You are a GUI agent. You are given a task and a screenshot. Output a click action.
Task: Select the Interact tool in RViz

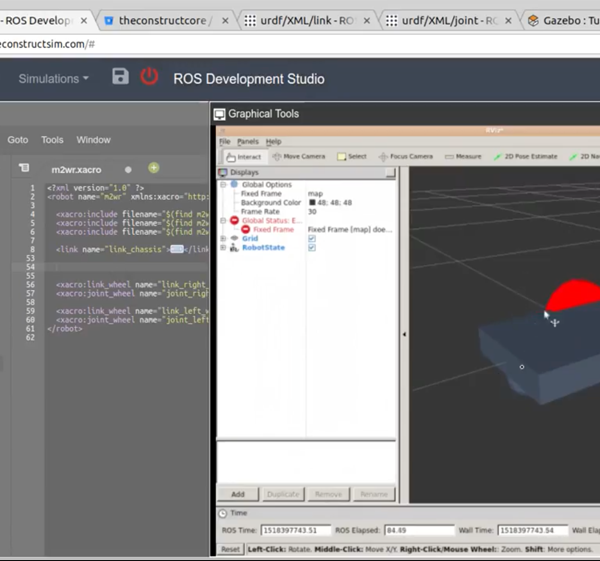point(243,157)
